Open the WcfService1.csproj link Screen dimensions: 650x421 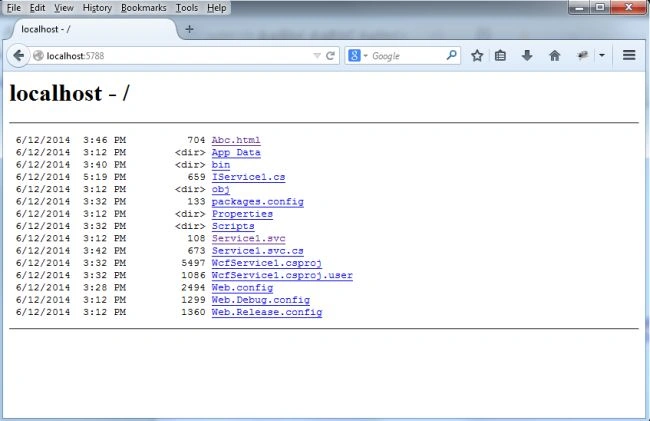267,263
